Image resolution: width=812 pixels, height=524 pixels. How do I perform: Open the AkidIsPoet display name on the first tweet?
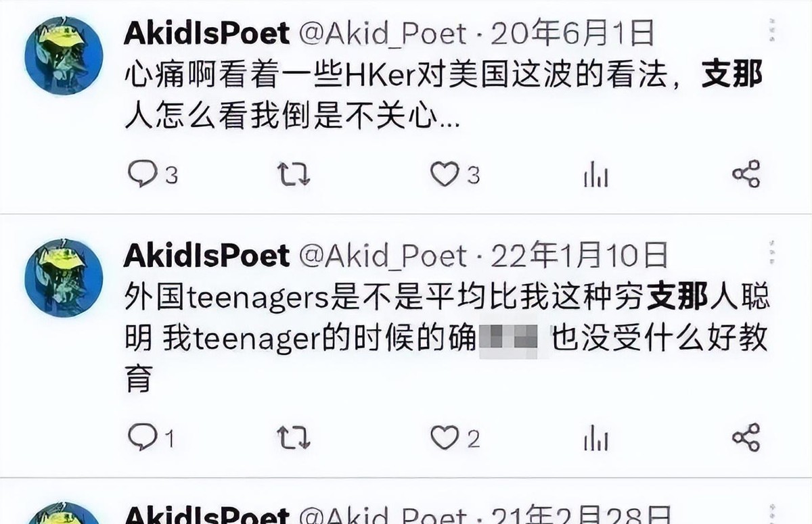(x=206, y=32)
